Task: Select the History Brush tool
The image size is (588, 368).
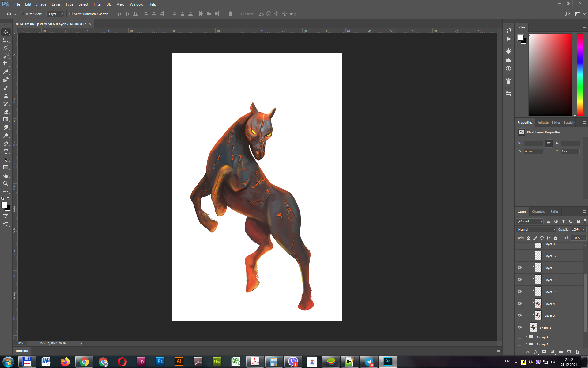Action: (x=6, y=104)
